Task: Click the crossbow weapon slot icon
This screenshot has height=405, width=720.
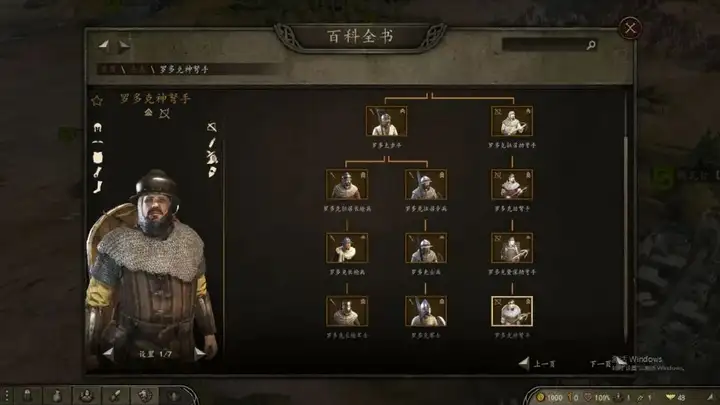Action: (x=212, y=127)
